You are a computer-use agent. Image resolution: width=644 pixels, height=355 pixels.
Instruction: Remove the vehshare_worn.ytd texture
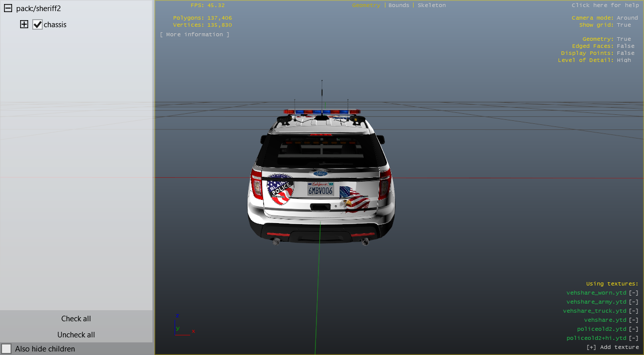[633, 293]
